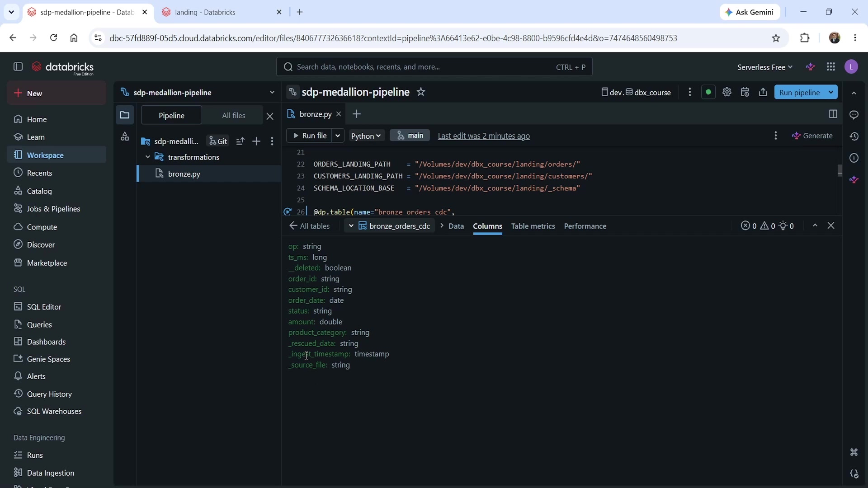This screenshot has width=868, height=488.
Task: Select the Columns tab
Action: coord(487,226)
